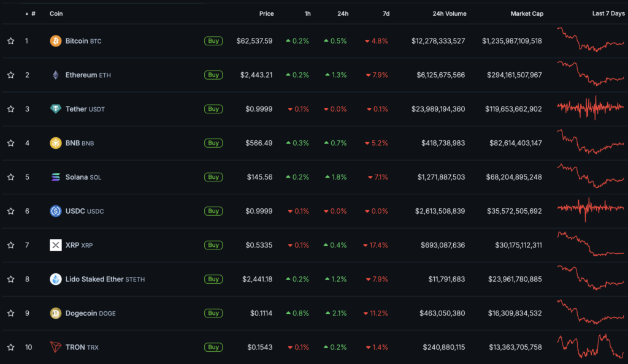Click the Ethereum diamond logo icon

56,75
